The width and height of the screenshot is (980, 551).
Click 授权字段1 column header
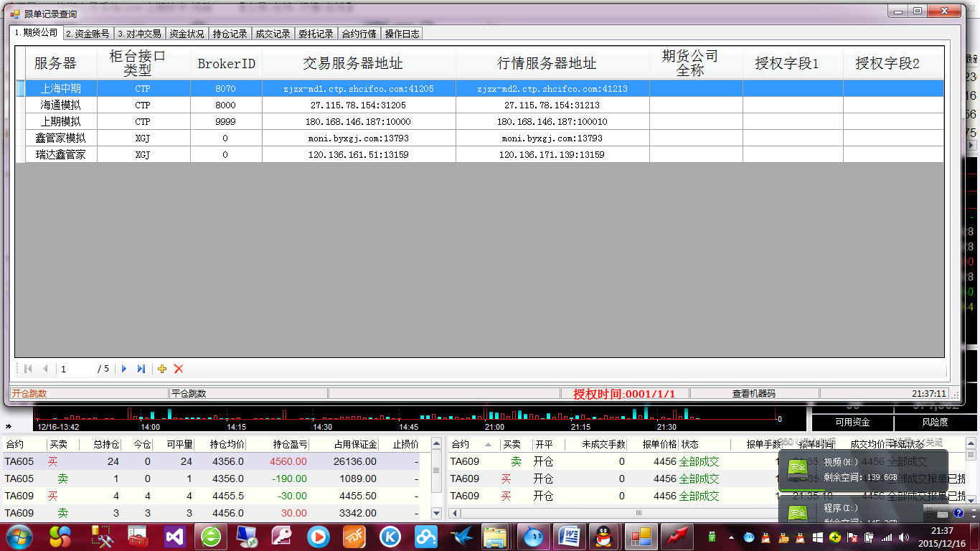[x=793, y=63]
